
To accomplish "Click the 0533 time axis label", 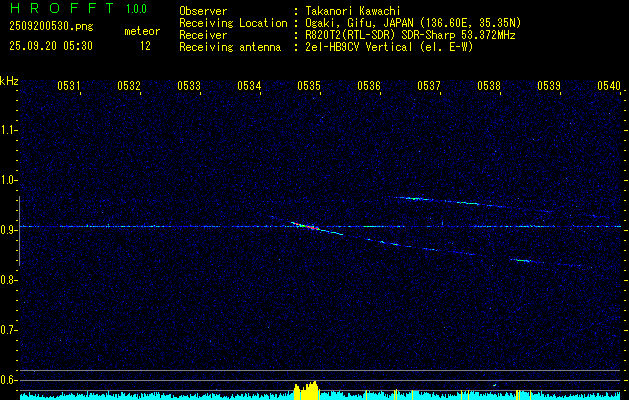I will pos(189,85).
